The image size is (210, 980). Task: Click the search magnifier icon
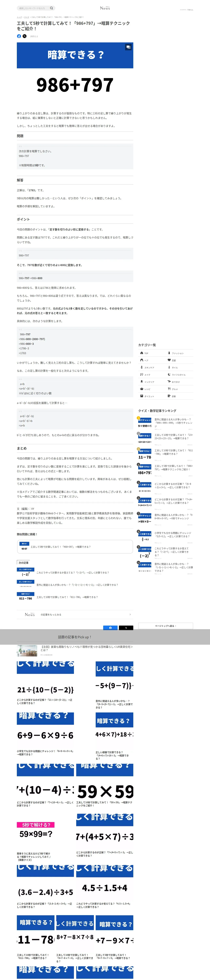[x=52, y=8]
